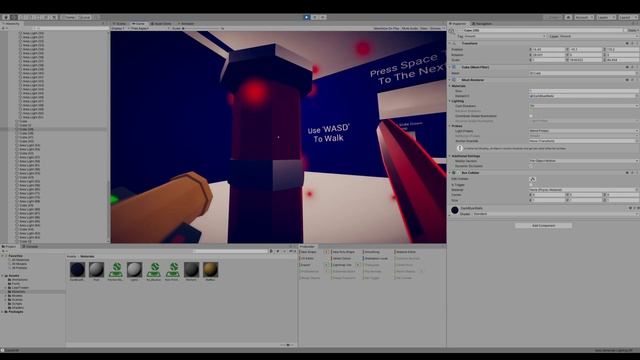Image resolution: width=640 pixels, height=360 pixels.
Task: Open the Transform preset icon
Action: (x=632, y=43)
